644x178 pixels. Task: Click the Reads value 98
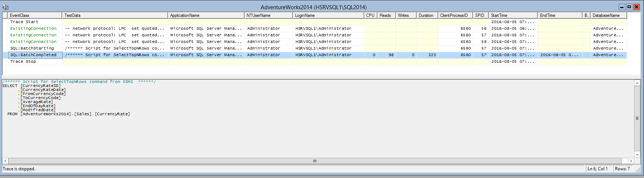[391, 55]
